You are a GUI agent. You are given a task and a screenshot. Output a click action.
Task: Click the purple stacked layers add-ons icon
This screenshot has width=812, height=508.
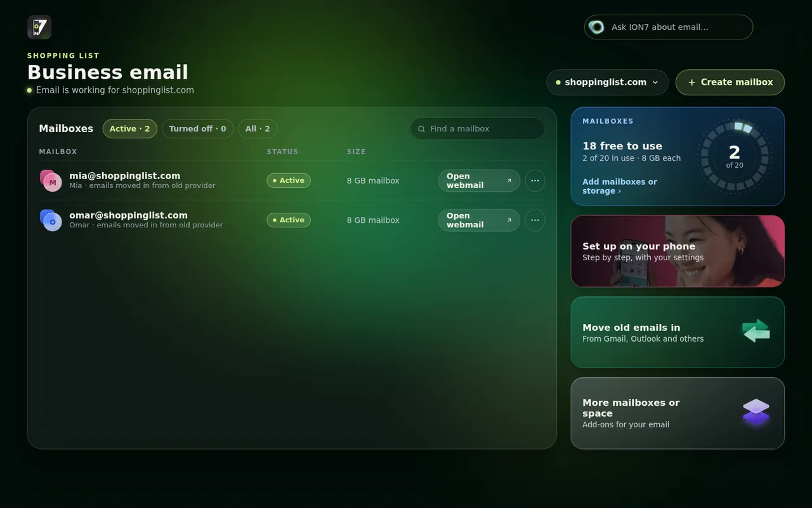click(756, 413)
